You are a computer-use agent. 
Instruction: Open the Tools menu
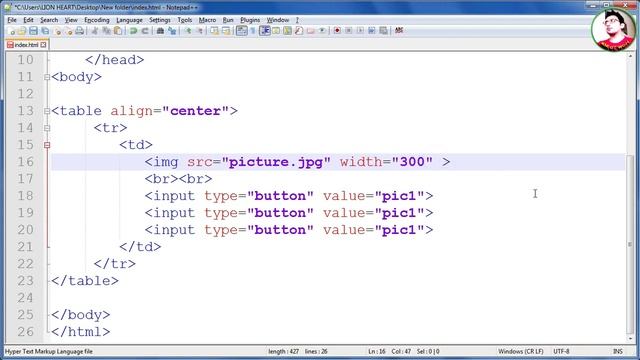coord(184,20)
